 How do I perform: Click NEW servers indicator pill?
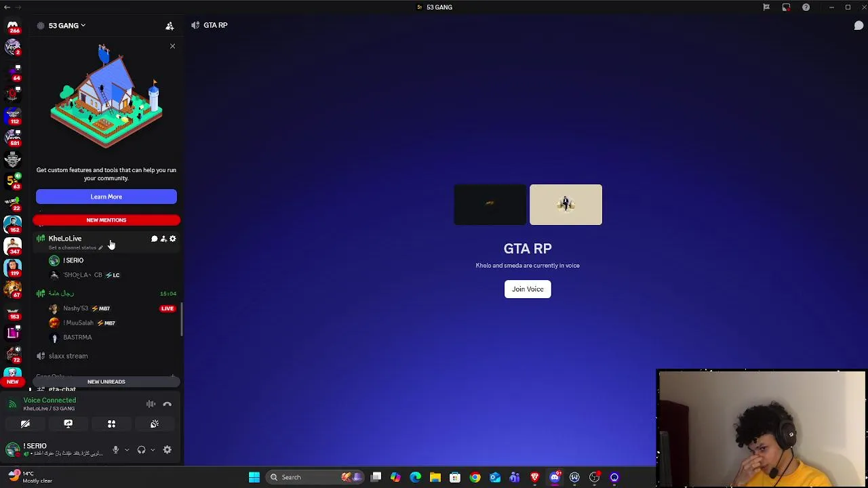(x=12, y=382)
